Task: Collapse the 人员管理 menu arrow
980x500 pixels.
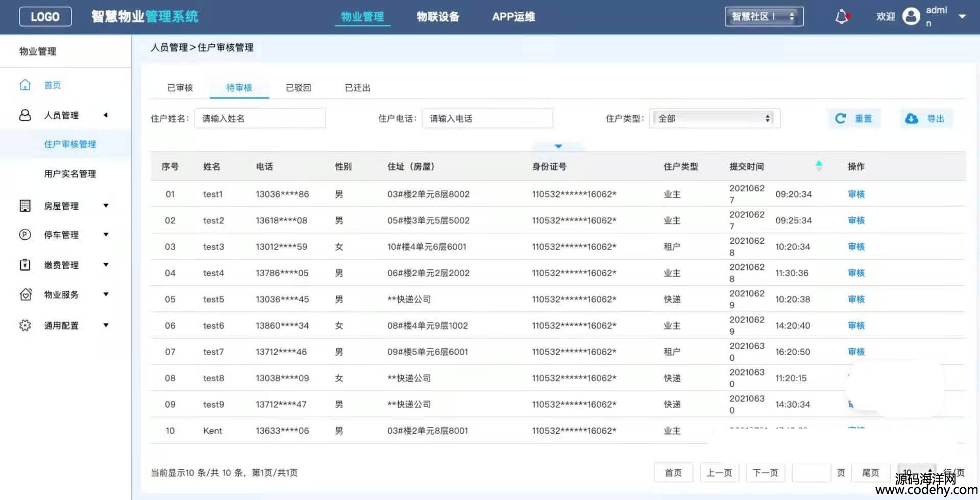Action: 106,115
